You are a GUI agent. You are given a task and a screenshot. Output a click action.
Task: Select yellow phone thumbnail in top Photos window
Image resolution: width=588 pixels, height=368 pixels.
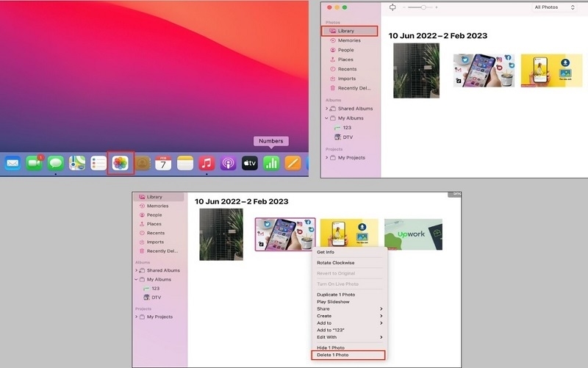point(552,71)
